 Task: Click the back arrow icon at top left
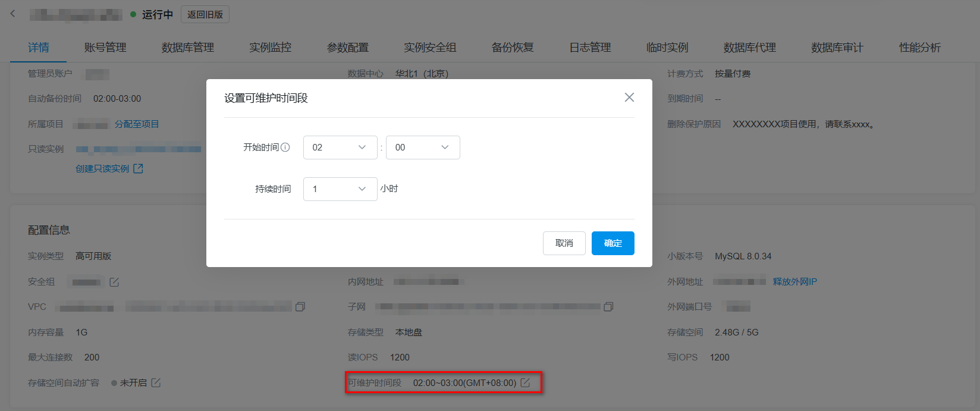[x=13, y=14]
